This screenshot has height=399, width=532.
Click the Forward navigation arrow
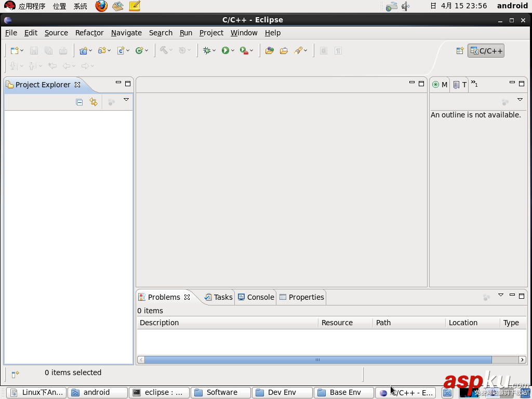click(85, 66)
